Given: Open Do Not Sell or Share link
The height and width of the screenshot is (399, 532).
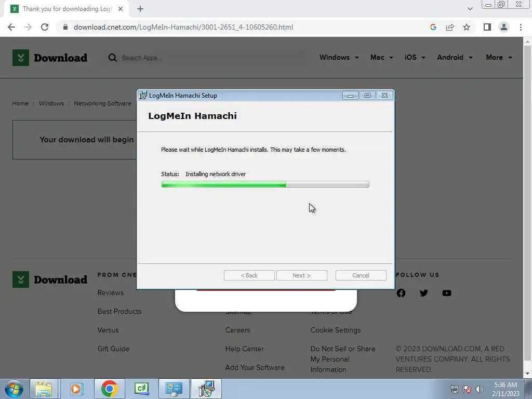Looking at the screenshot, I should pos(343,359).
